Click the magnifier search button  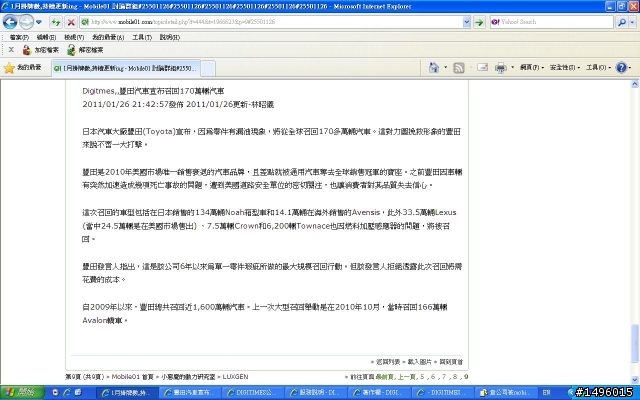(x=622, y=22)
